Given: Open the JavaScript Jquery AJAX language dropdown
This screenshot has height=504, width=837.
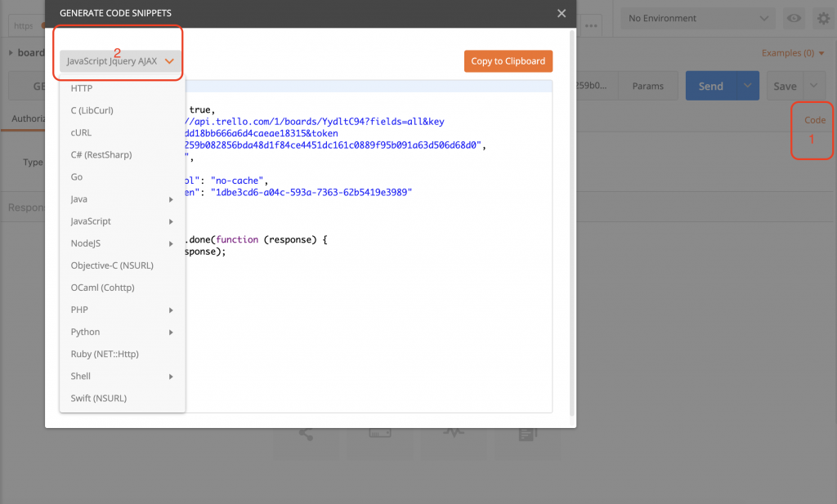Looking at the screenshot, I should tap(120, 61).
